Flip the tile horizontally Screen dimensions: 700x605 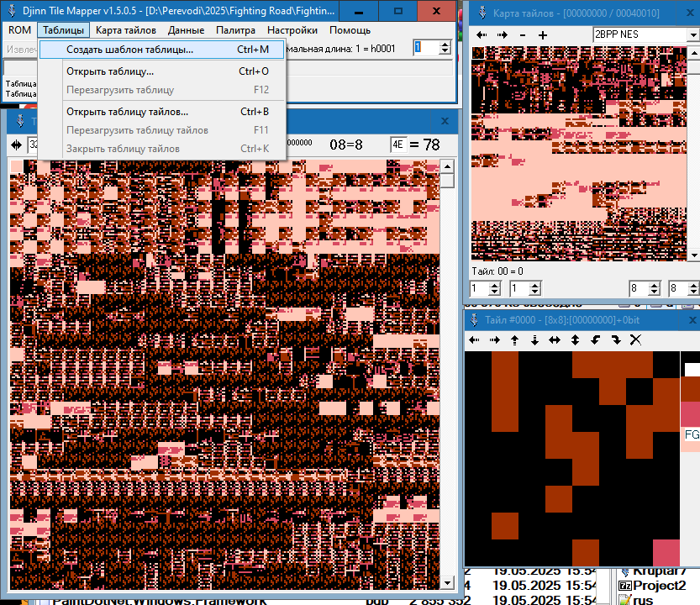pyautogui.click(x=555, y=340)
